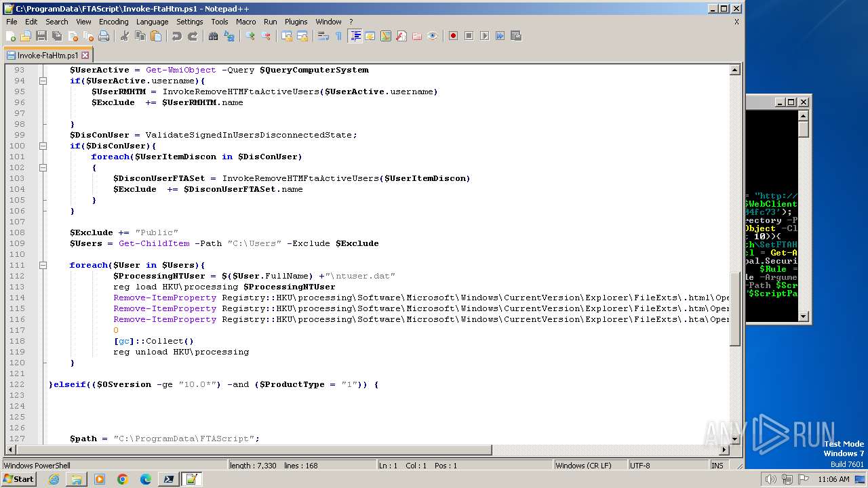
Task: Zoom in using the toolbar icon
Action: coord(250,36)
